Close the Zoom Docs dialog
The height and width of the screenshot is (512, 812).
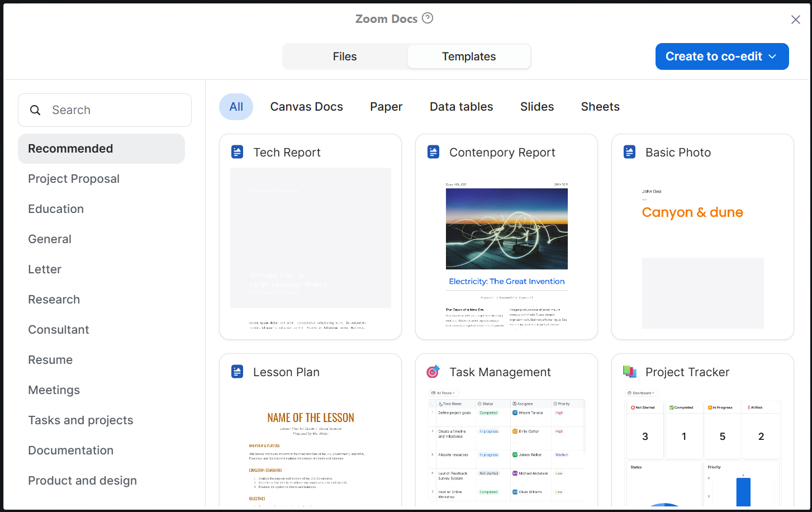point(795,20)
